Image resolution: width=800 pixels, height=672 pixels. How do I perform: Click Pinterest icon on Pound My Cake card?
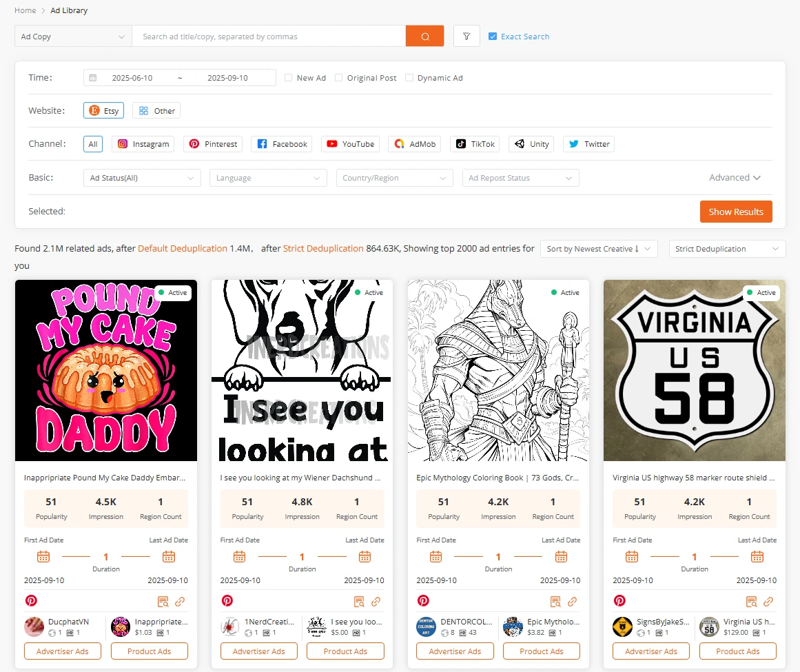pos(31,601)
